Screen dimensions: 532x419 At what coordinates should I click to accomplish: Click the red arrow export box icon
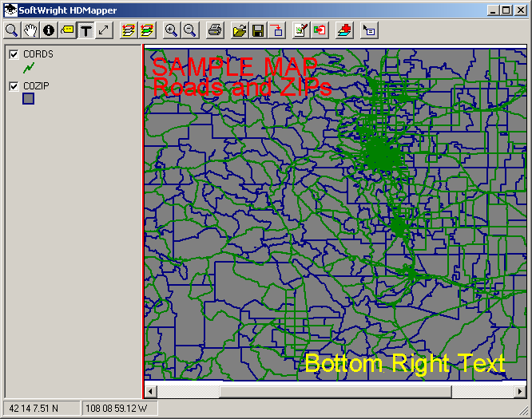tap(277, 30)
